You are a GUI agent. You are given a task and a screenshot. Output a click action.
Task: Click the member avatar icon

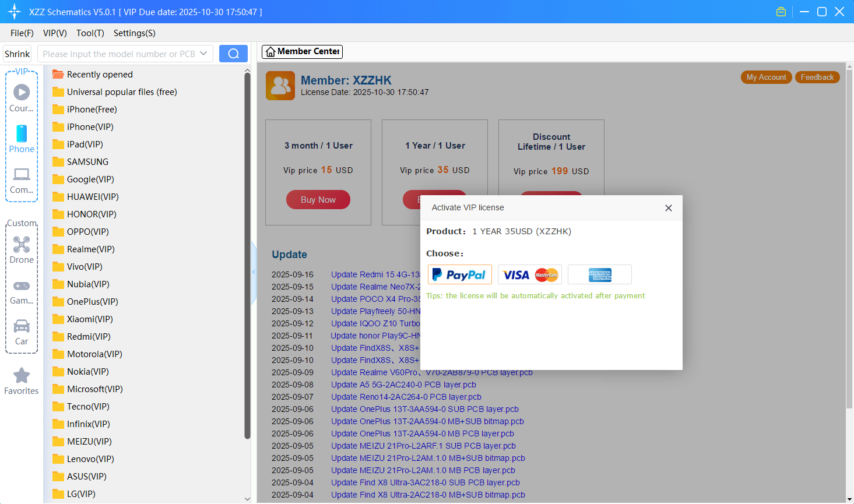[x=280, y=86]
